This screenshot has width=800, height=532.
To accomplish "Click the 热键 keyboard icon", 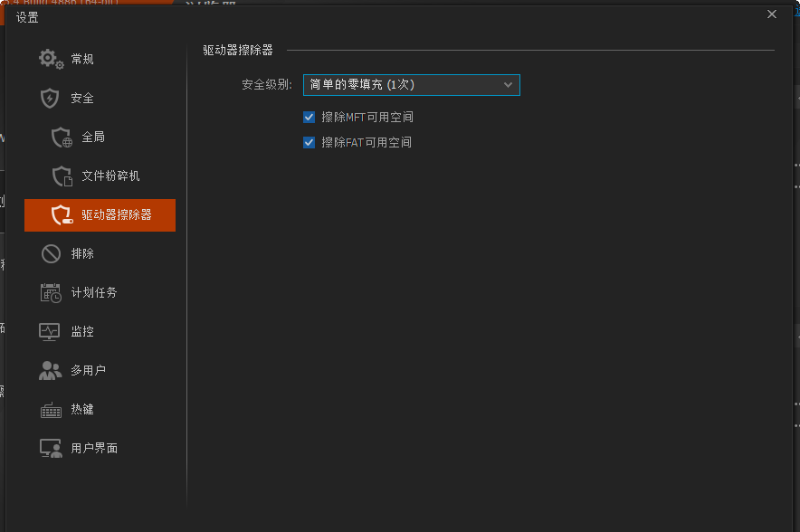I will 51,409.
